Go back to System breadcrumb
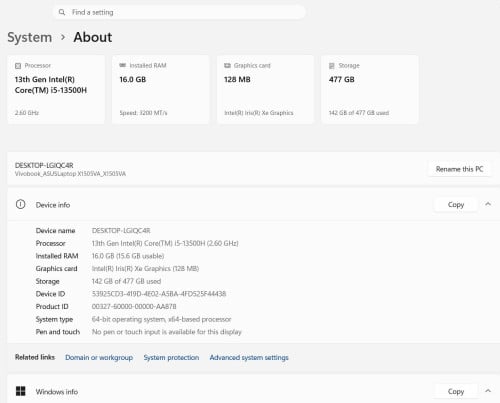 coord(30,37)
